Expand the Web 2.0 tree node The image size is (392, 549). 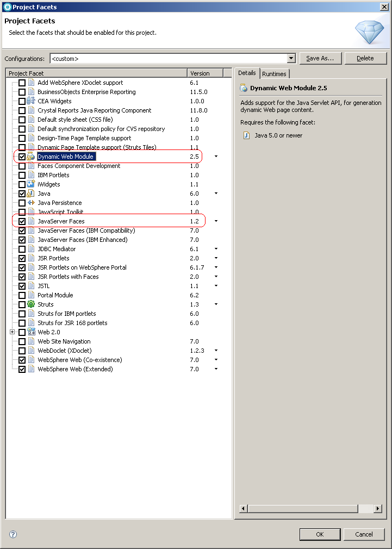click(x=13, y=332)
